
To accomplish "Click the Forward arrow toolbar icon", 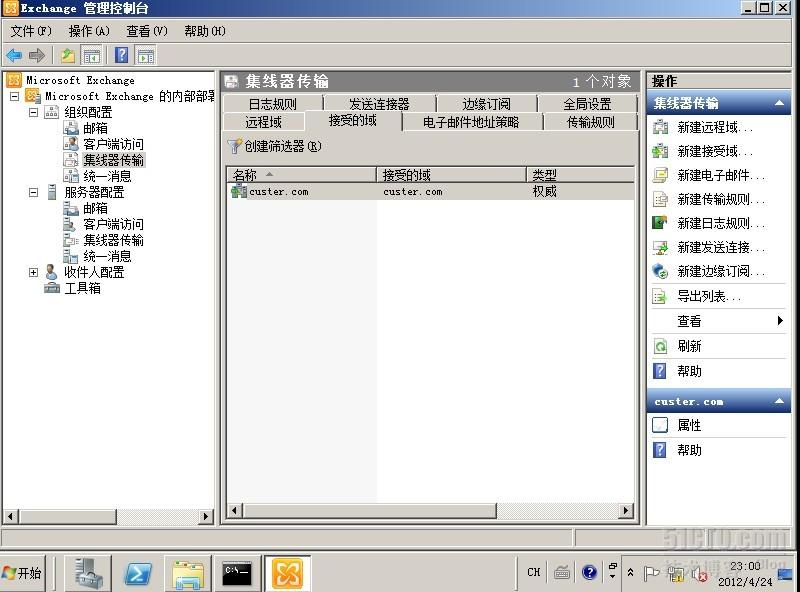I will pyautogui.click(x=37, y=55).
